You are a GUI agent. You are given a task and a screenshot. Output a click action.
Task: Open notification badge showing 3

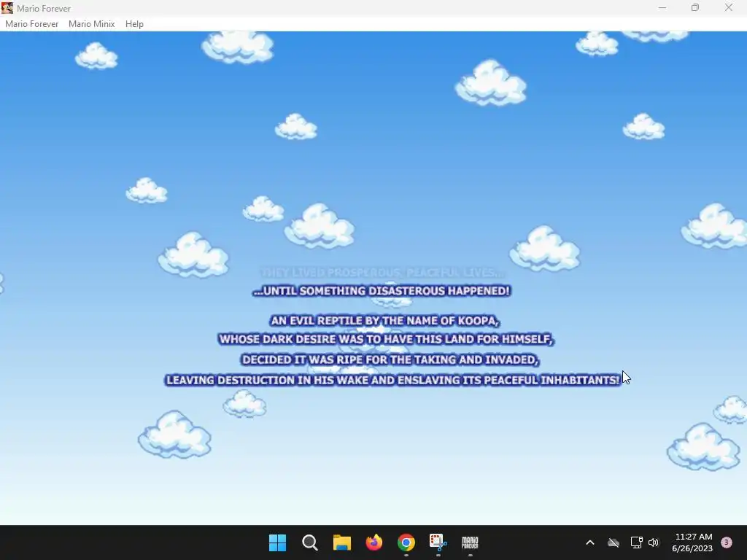tap(727, 542)
